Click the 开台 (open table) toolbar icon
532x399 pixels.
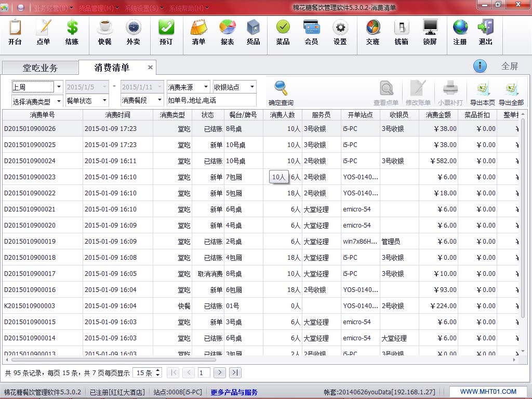tap(15, 33)
